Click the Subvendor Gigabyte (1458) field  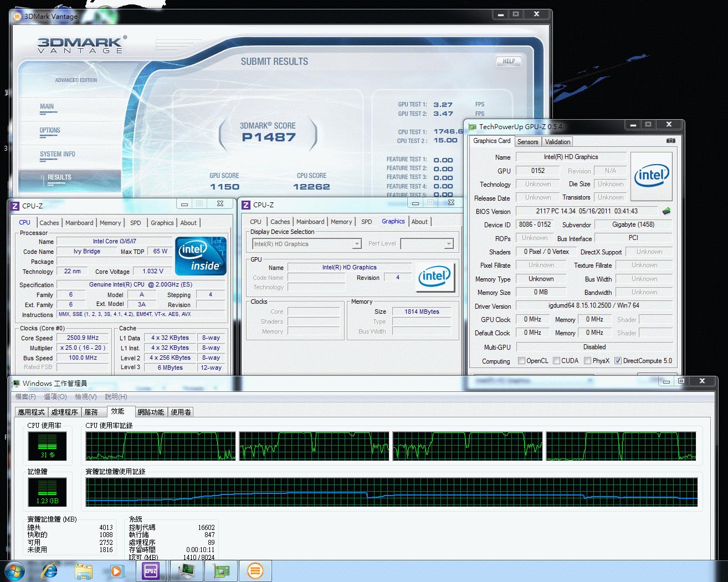[633, 224]
